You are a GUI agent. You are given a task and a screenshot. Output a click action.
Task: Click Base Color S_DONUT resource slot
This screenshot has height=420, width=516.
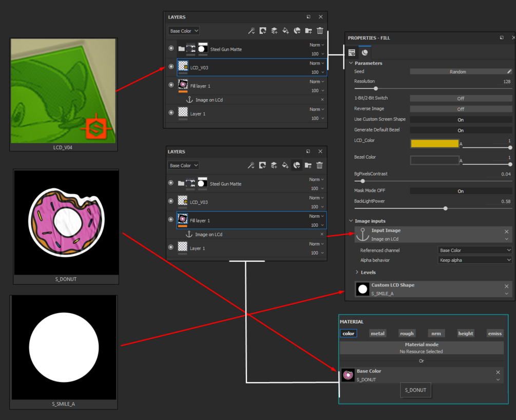point(422,375)
